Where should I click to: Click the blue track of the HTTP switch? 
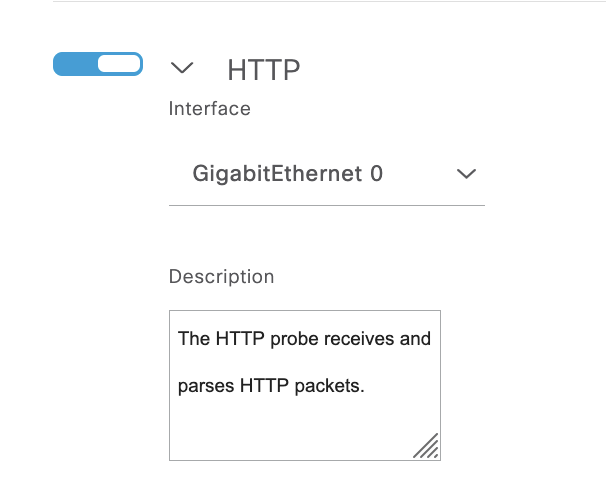pos(73,65)
